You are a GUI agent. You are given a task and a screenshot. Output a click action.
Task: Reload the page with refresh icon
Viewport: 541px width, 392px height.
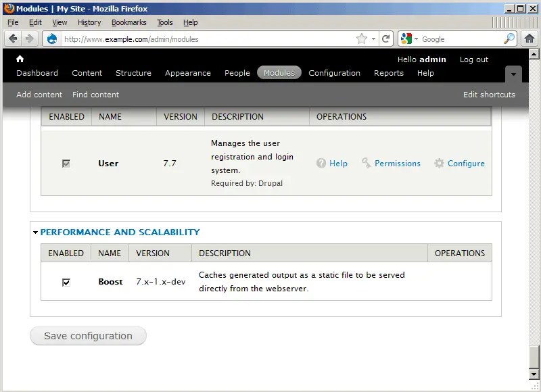pyautogui.click(x=386, y=39)
